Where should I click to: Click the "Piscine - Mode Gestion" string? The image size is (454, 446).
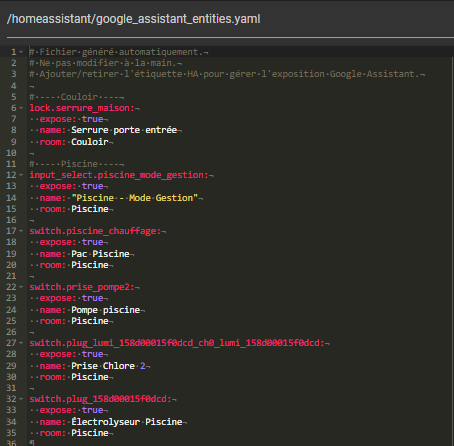click(135, 198)
